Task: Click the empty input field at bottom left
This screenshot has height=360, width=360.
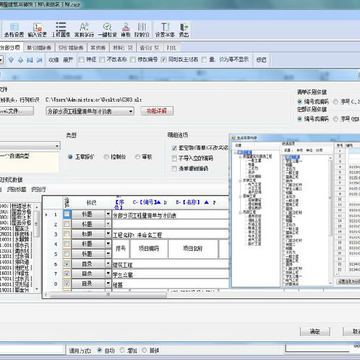Action: pyautogui.click(x=32, y=349)
